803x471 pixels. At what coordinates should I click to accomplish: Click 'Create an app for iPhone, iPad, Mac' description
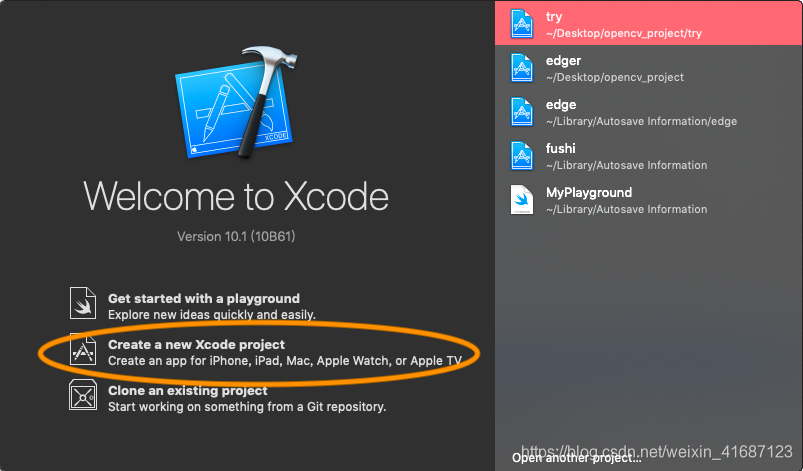(x=285, y=361)
